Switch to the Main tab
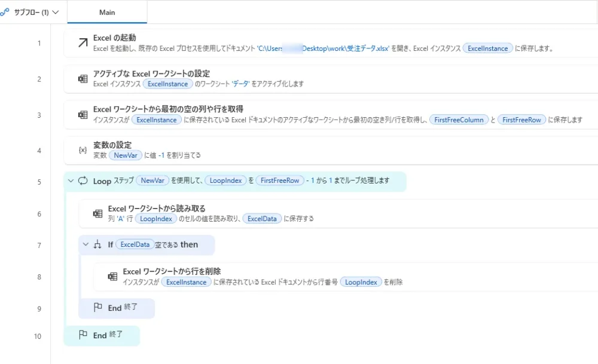 [x=106, y=12]
